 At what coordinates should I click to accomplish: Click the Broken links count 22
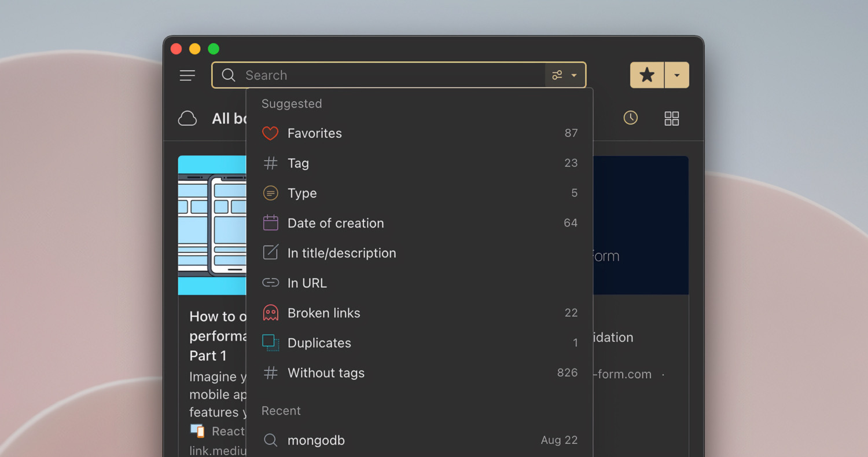(x=571, y=313)
